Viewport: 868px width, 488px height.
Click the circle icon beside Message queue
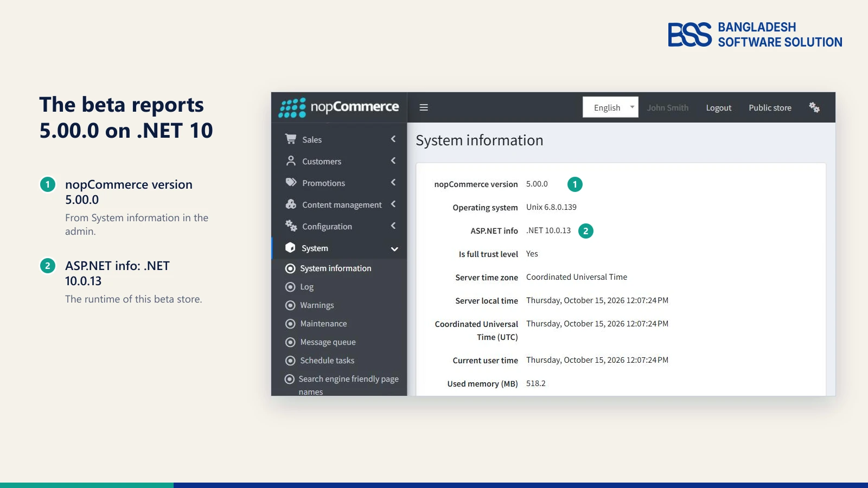290,342
